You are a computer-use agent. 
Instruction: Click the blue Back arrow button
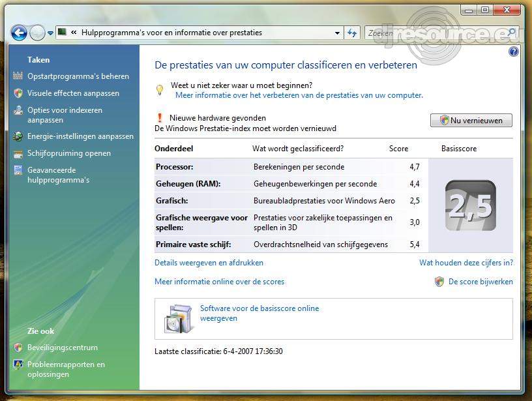[19, 33]
